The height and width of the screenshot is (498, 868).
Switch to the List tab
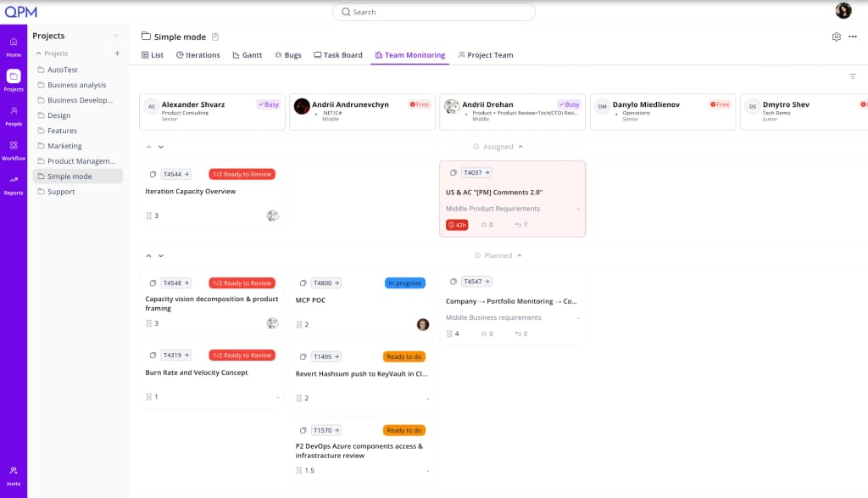pos(153,55)
